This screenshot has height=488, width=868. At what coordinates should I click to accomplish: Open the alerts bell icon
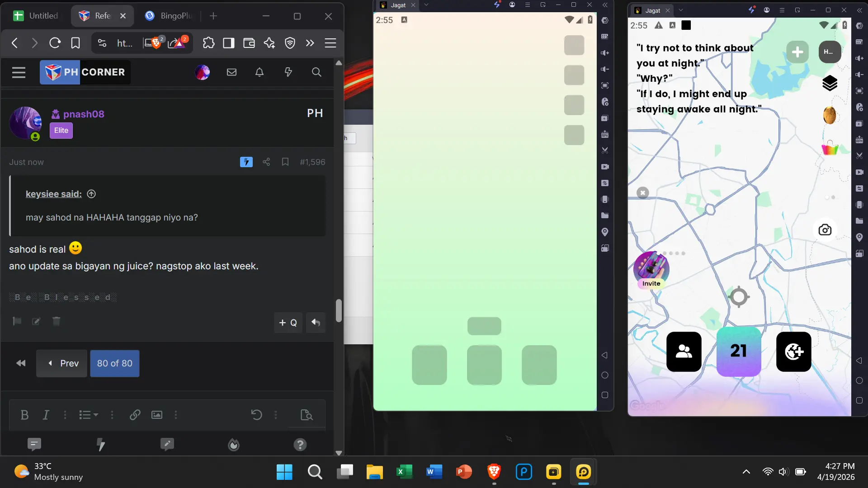click(259, 72)
